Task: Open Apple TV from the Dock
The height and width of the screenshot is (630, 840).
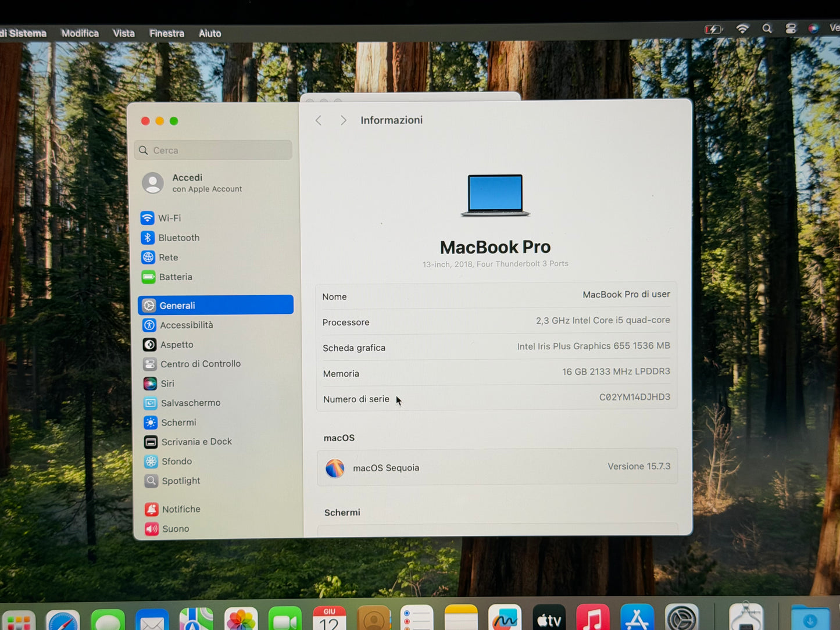Action: tap(549, 617)
